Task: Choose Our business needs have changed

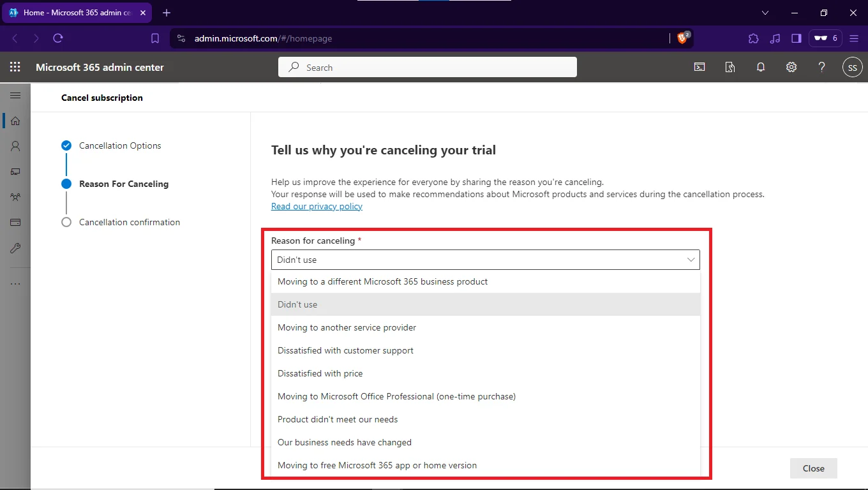Action: pos(486,442)
